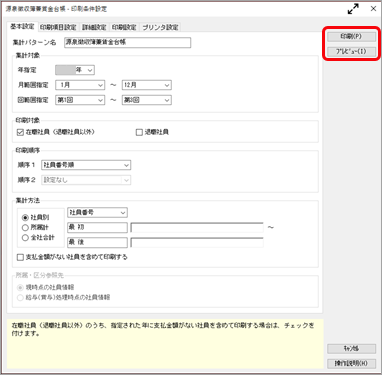Switch to the 基本設定 tab

coord(22,27)
